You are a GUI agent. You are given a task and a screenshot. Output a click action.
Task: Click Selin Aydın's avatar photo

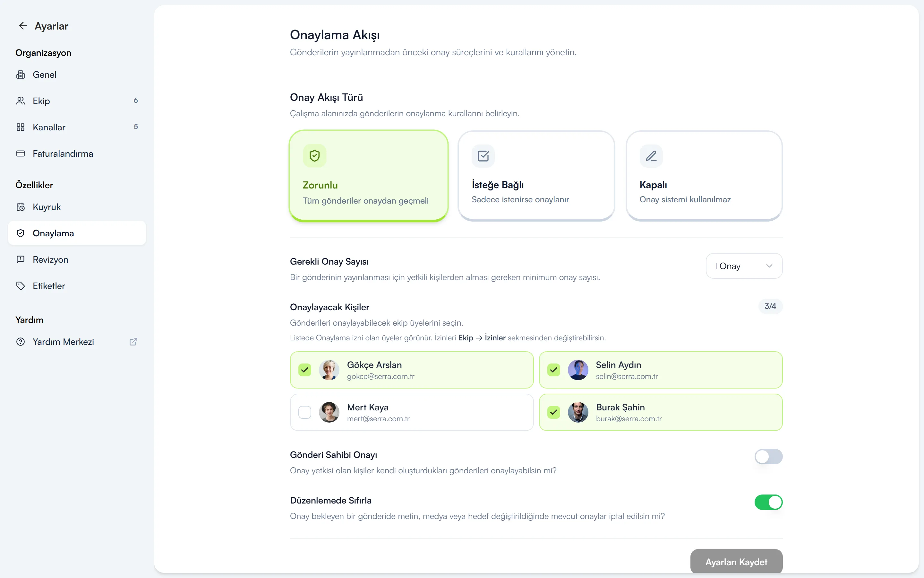(578, 370)
